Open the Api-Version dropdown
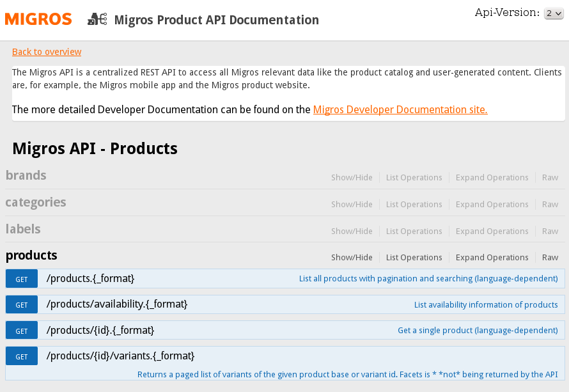The height and width of the screenshot is (392, 569). click(x=553, y=13)
